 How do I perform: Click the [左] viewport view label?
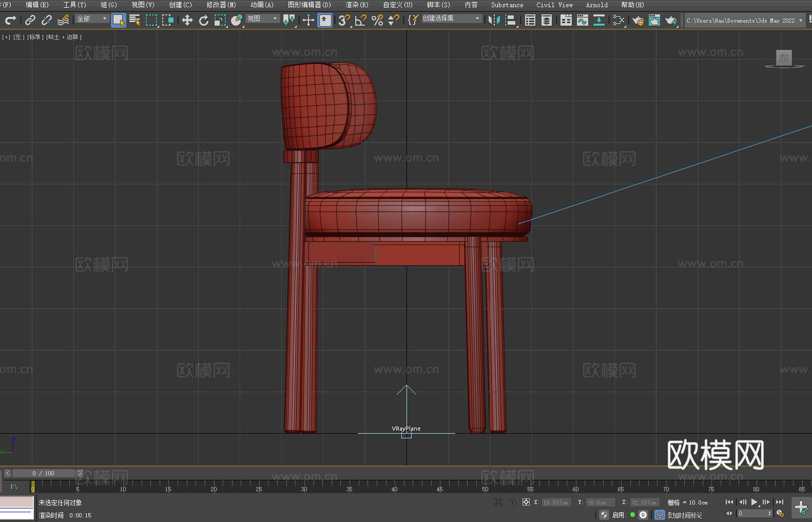tap(18, 37)
